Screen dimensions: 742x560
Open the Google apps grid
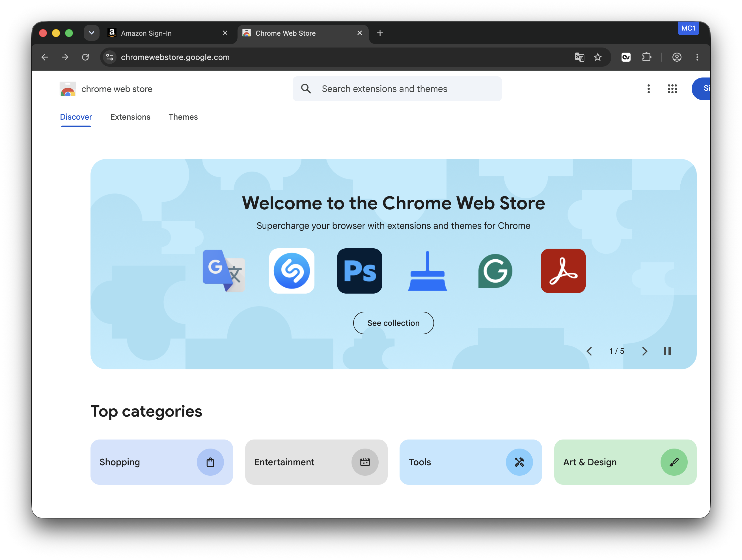coord(672,89)
